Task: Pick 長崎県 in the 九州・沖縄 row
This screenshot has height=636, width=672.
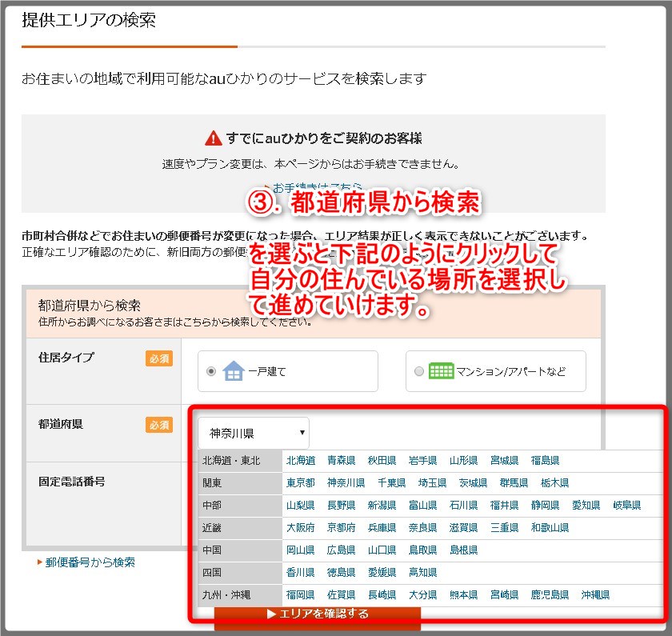Action: click(382, 594)
